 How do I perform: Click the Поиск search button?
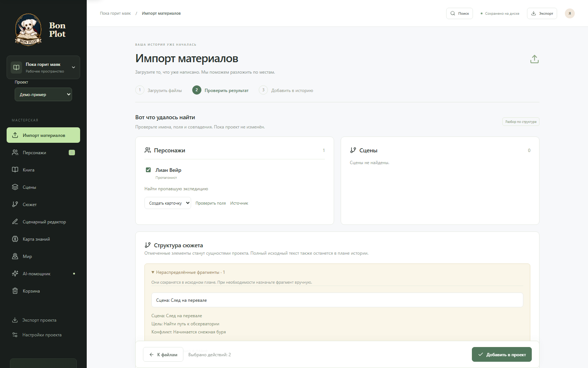pyautogui.click(x=459, y=13)
